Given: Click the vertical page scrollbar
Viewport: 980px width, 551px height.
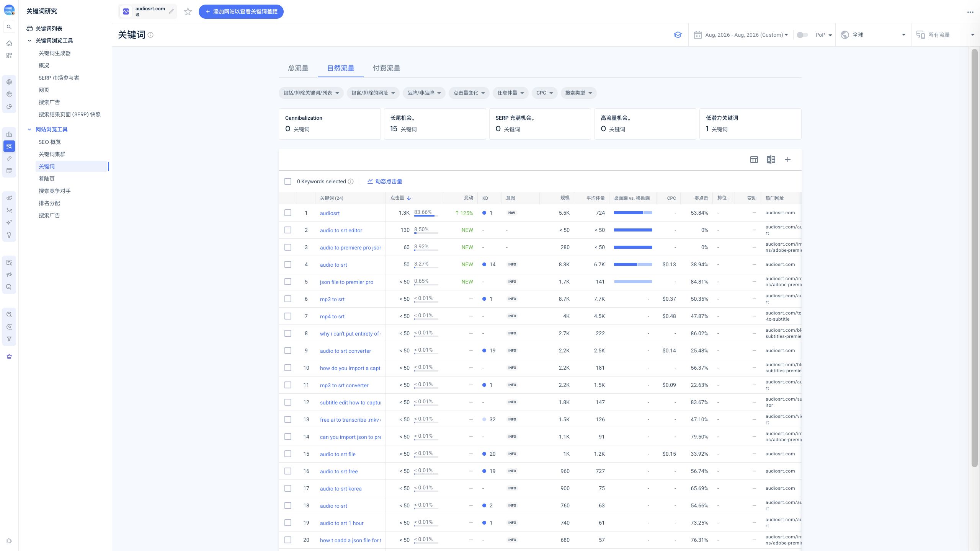Looking at the screenshot, I should tap(974, 258).
